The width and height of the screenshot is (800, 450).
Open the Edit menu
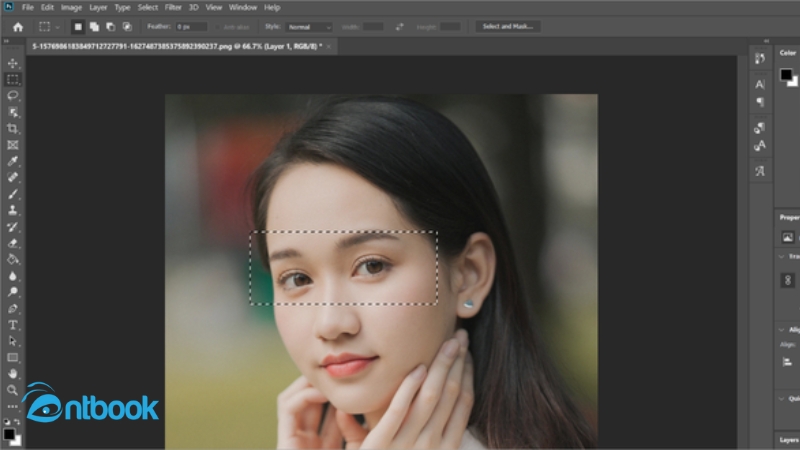coord(47,8)
